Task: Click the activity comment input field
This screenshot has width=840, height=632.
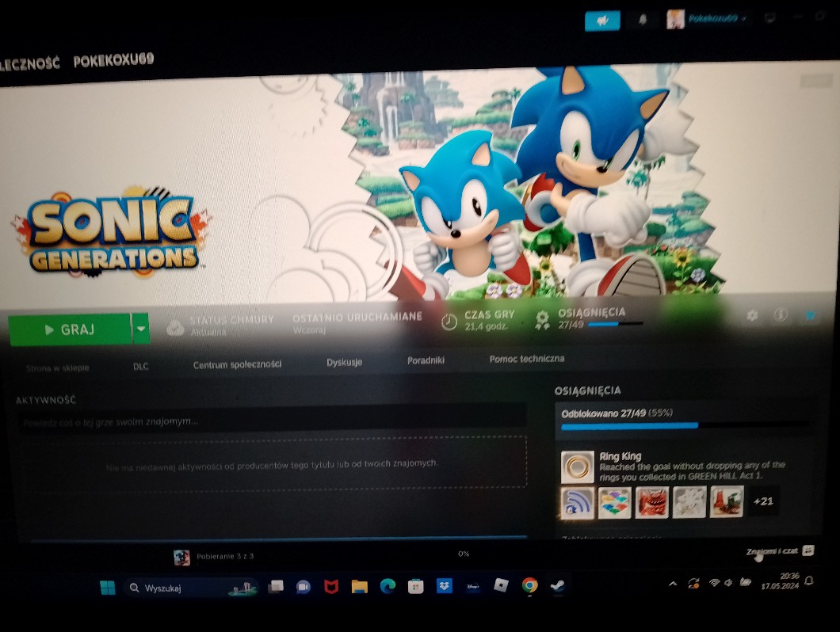Action: (271, 421)
